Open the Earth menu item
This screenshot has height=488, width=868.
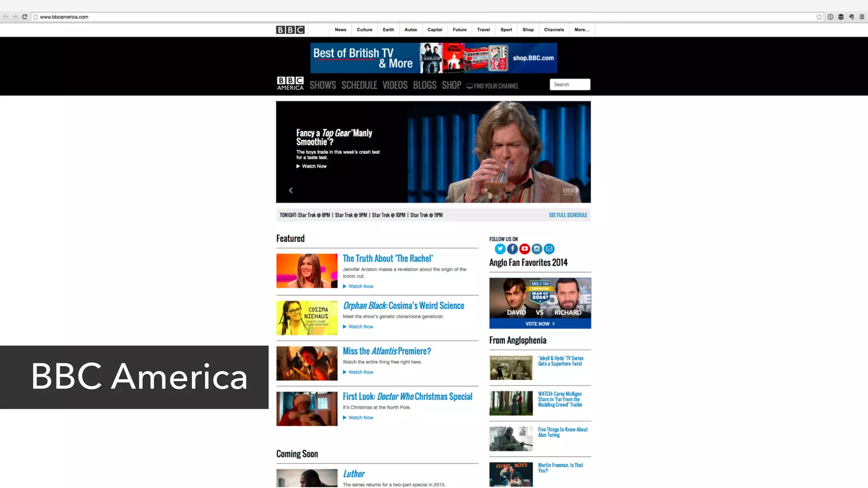point(388,30)
